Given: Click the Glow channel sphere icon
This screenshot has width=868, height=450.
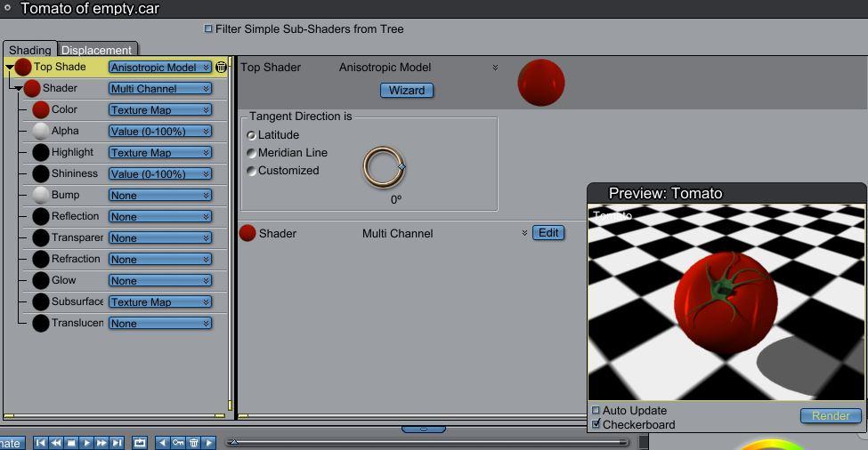Looking at the screenshot, I should point(40,280).
